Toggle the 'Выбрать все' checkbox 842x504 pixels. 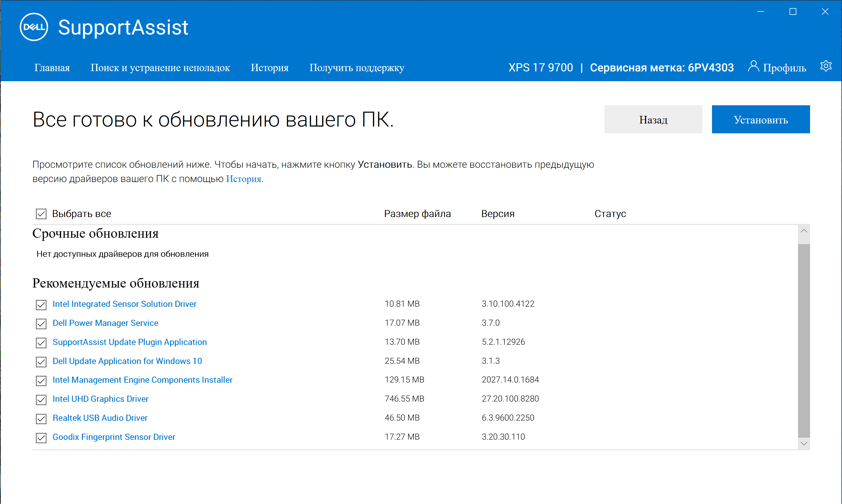coord(41,214)
